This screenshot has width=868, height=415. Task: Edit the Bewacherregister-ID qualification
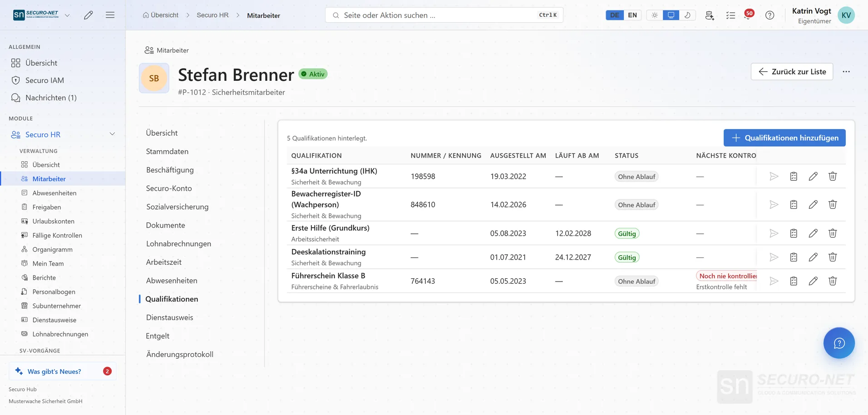[x=813, y=204]
